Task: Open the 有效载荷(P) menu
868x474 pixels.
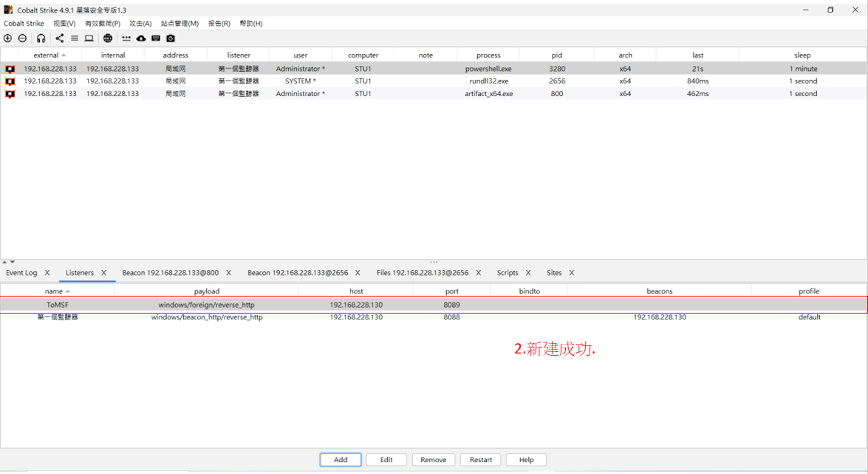Action: click(103, 23)
